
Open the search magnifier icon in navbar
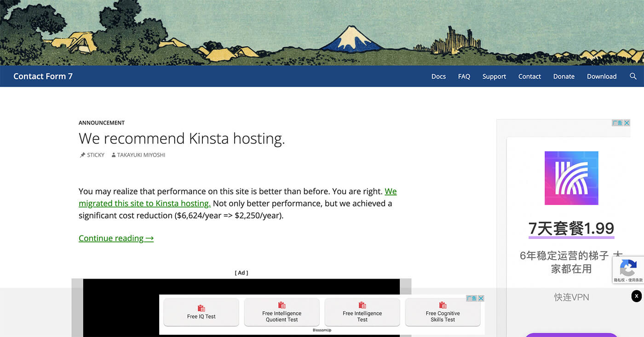point(633,76)
